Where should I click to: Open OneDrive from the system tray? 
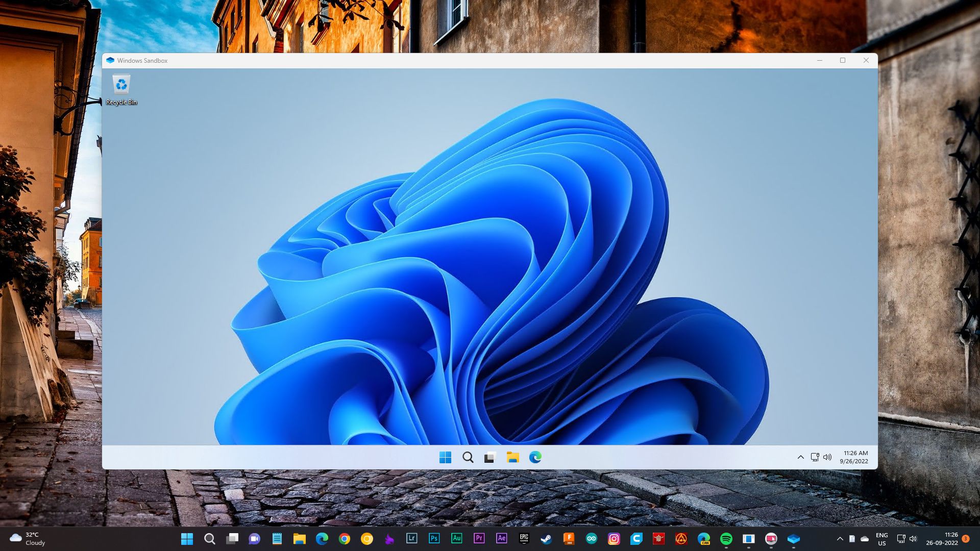tap(865, 539)
